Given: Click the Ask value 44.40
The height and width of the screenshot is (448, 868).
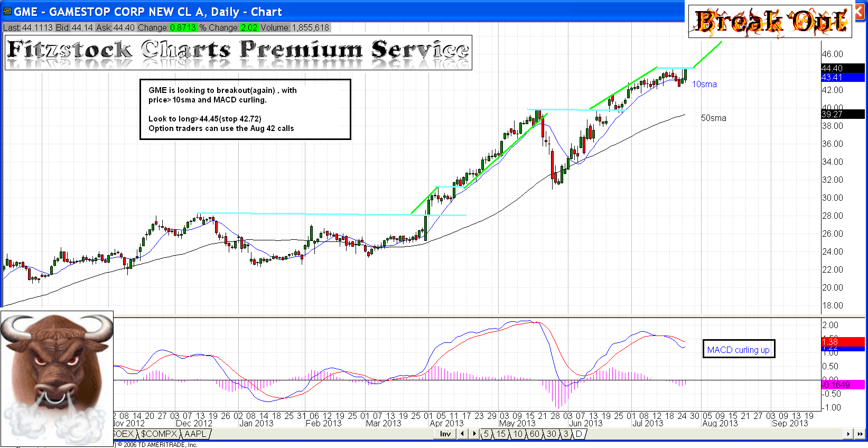Looking at the screenshot, I should point(124,27).
